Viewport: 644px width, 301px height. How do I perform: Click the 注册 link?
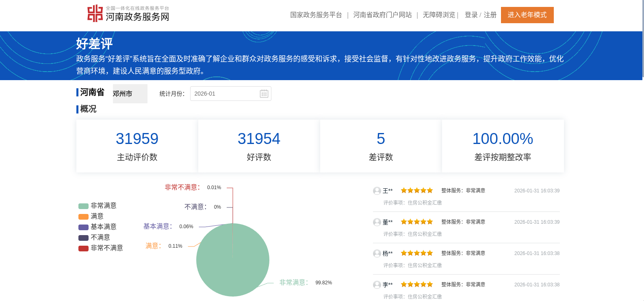[x=490, y=15]
